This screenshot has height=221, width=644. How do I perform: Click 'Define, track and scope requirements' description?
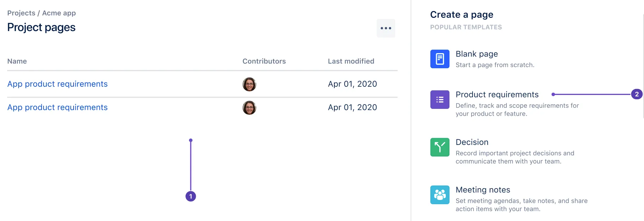517,110
